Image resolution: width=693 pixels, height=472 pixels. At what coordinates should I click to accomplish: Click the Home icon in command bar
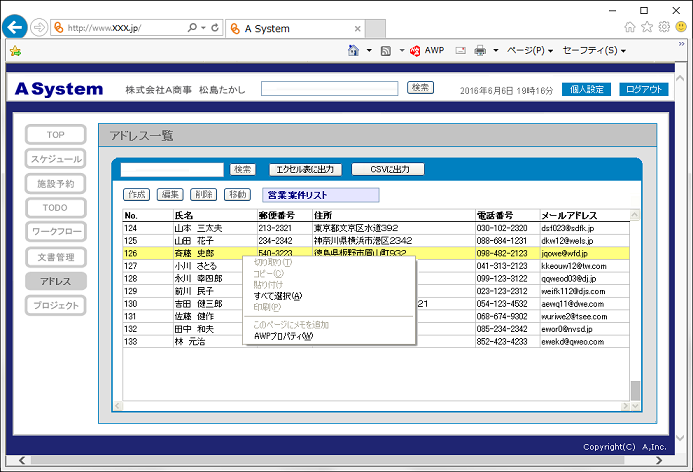click(x=353, y=50)
